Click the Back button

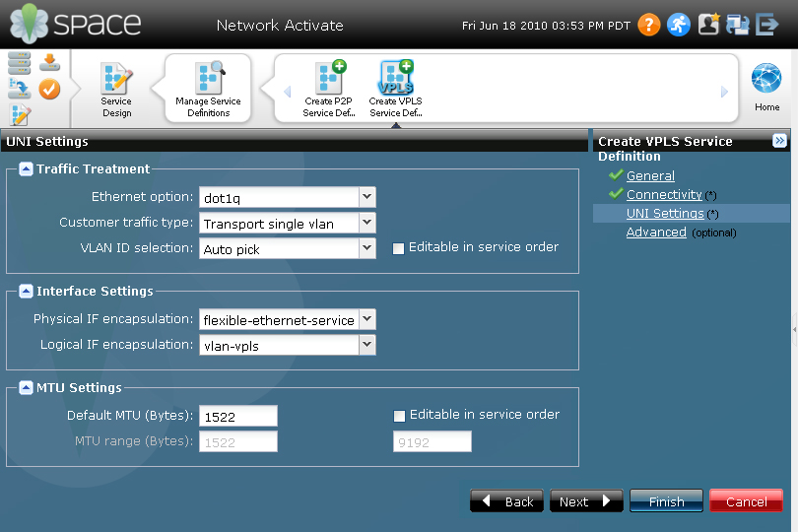tap(507, 500)
